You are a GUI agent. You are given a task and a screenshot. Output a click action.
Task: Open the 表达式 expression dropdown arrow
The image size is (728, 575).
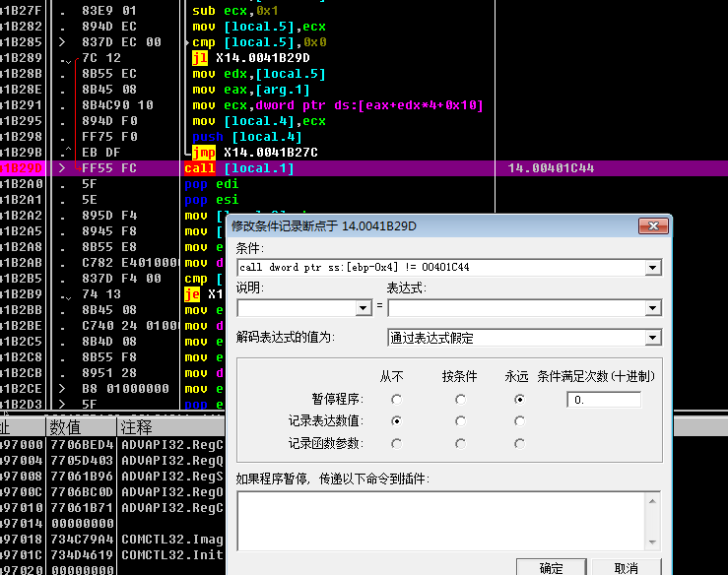click(x=653, y=308)
